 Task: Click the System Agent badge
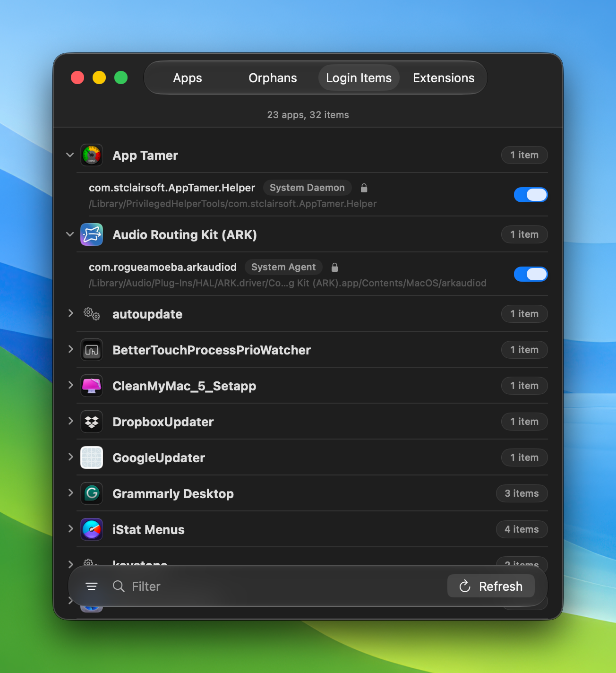point(283,267)
